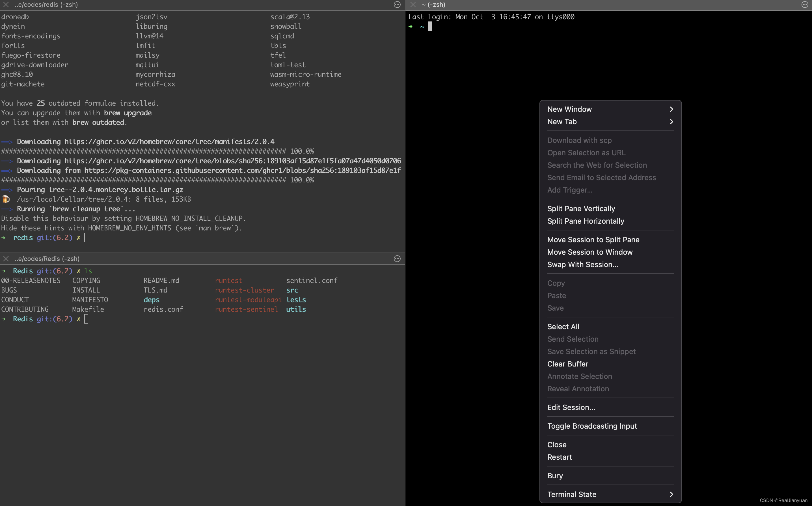The image size is (812, 506).
Task: Click the 'deps' directory link
Action: click(x=152, y=299)
